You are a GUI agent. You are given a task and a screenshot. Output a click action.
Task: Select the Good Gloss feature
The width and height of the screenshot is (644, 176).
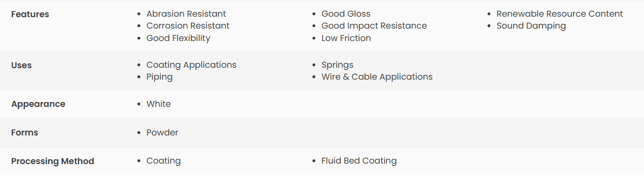click(346, 14)
